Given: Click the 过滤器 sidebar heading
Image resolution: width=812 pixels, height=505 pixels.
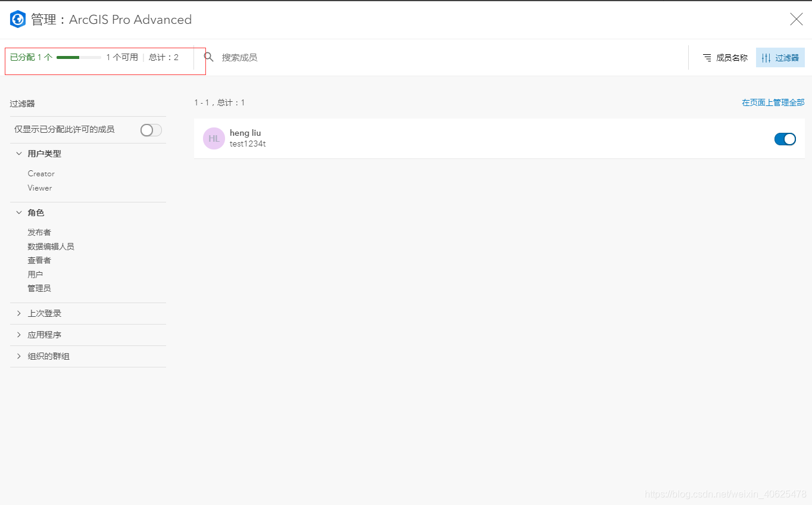Looking at the screenshot, I should (x=23, y=104).
